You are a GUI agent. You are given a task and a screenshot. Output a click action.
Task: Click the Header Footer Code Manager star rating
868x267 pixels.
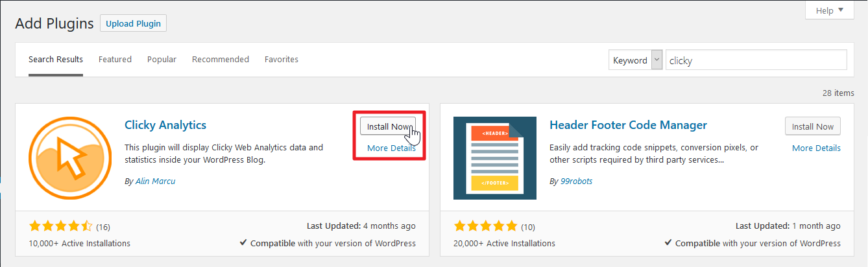pyautogui.click(x=485, y=226)
